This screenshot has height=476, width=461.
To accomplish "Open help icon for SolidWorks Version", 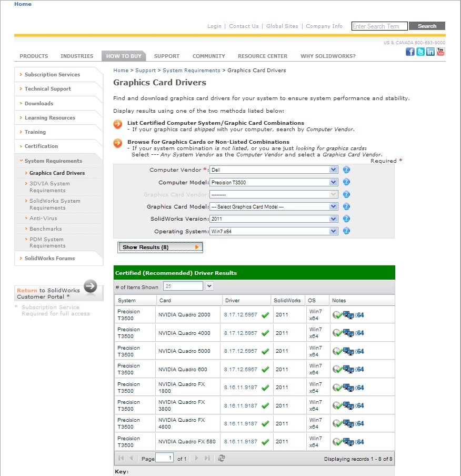I will [346, 219].
